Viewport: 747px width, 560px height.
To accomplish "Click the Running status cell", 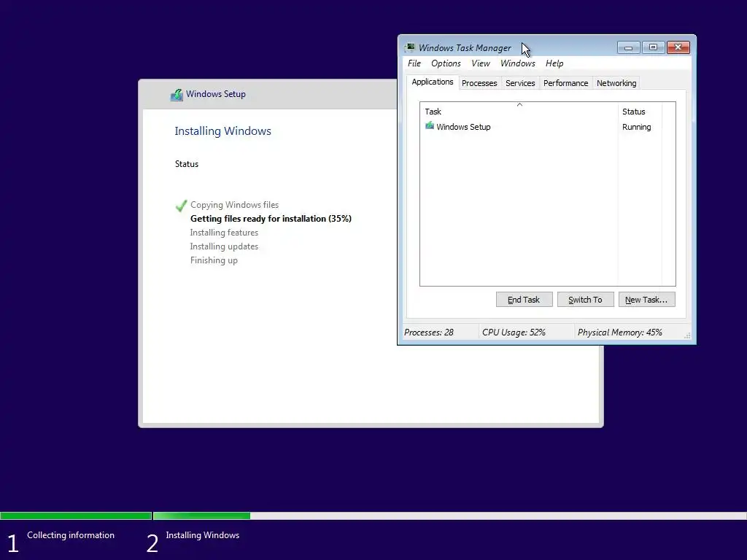I will point(636,127).
